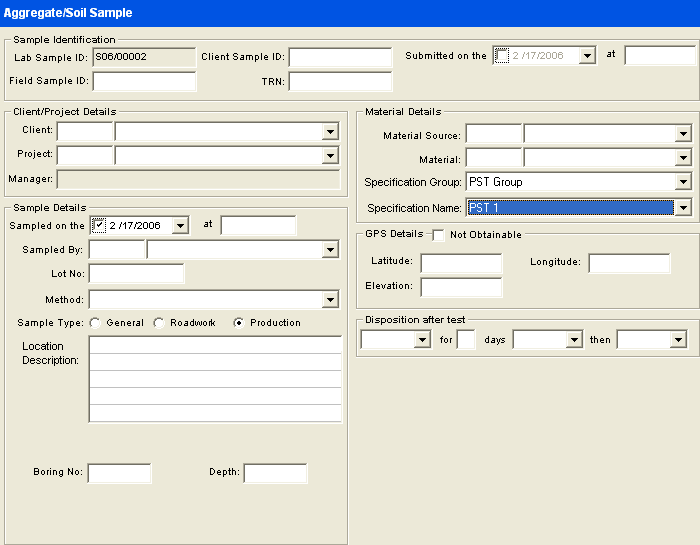The width and height of the screenshot is (700, 545).
Task: Open the Sampled on date picker arrow
Action: 180,226
